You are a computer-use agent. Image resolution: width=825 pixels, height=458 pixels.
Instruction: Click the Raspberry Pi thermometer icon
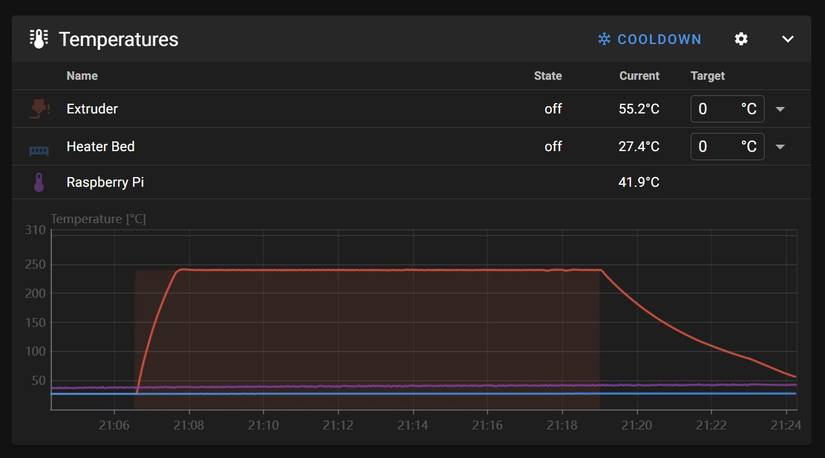pyautogui.click(x=39, y=182)
